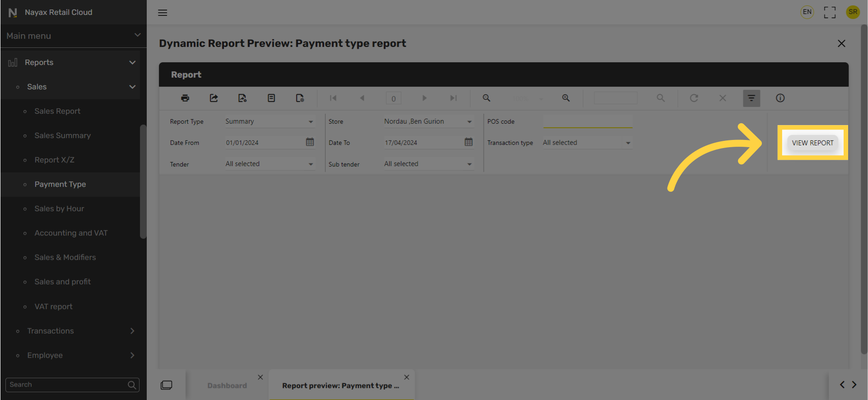This screenshot has height=400, width=868.
Task: Expand the Report Type dropdown
Action: point(270,121)
